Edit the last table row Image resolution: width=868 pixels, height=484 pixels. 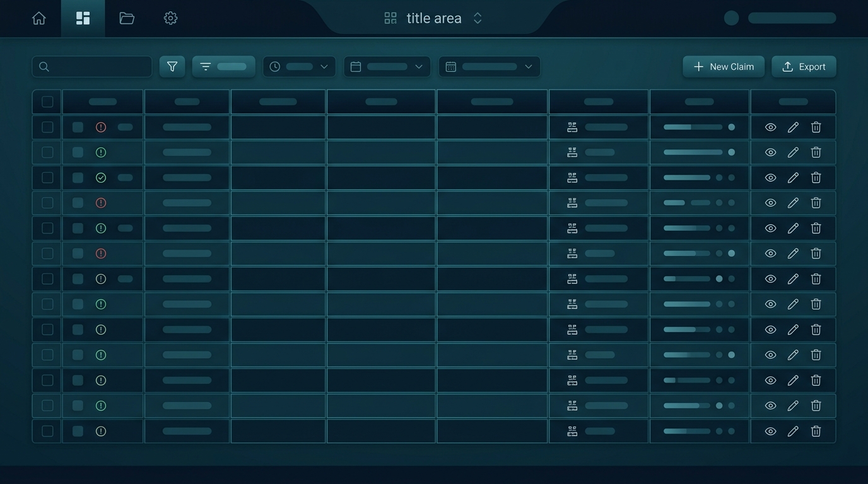pos(793,431)
